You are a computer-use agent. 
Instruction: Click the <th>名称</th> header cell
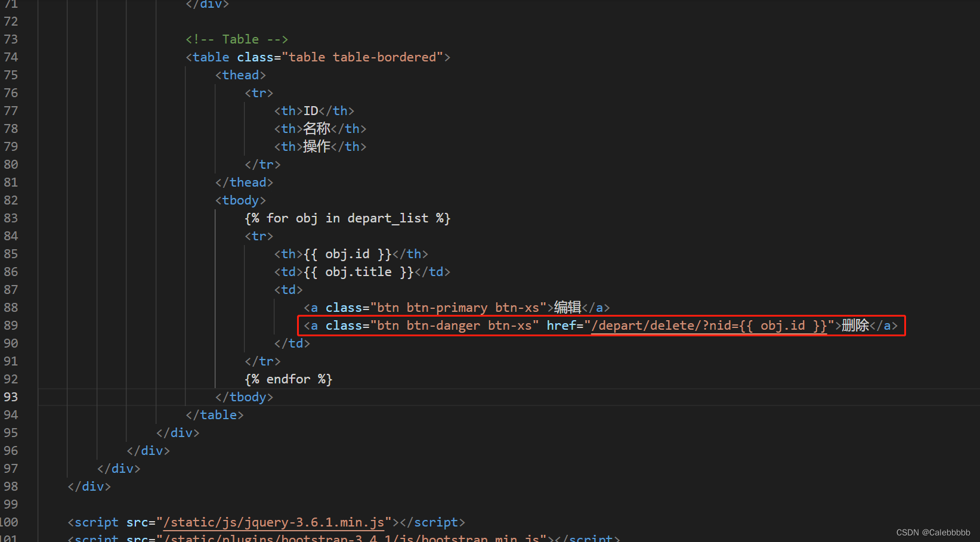320,129
